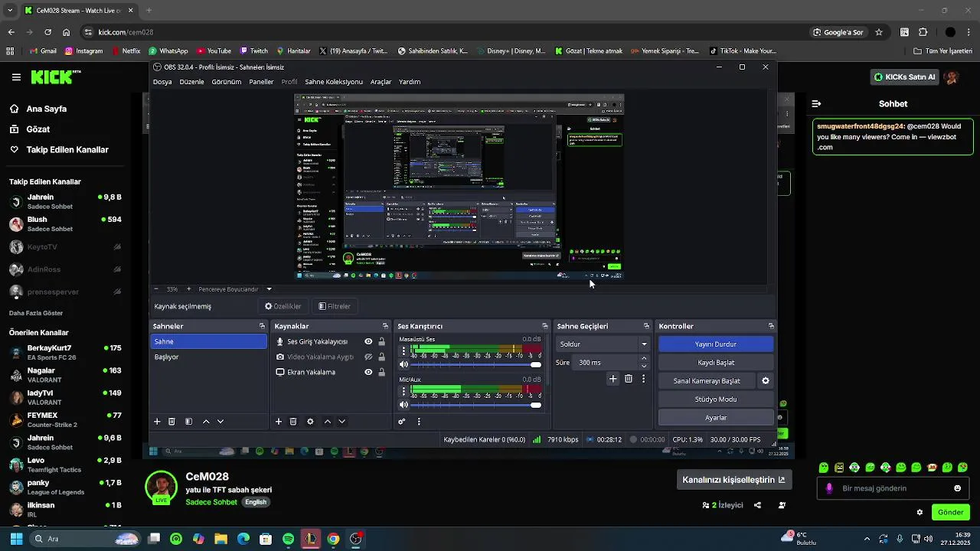Open Windows Start menu
This screenshot has height=551, width=980.
(x=16, y=539)
